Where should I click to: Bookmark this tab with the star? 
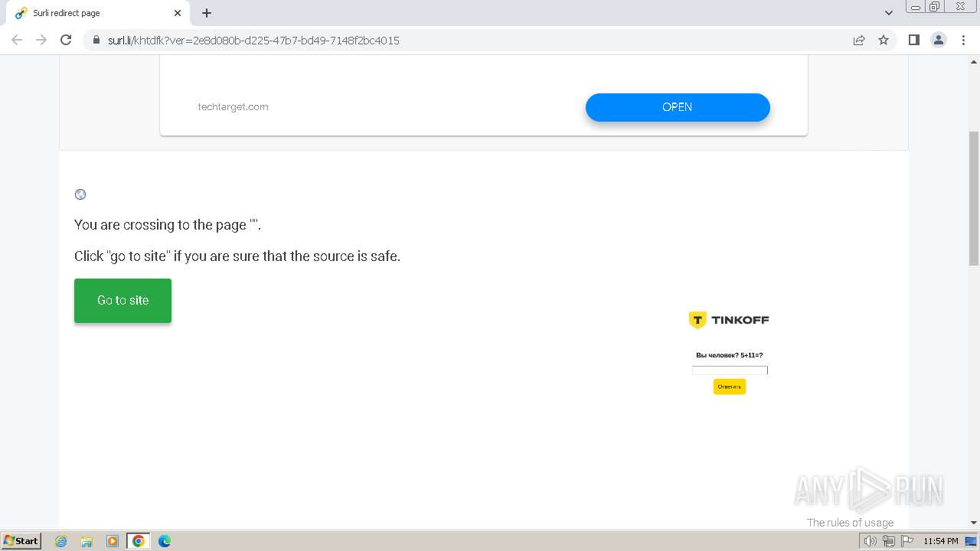[884, 40]
